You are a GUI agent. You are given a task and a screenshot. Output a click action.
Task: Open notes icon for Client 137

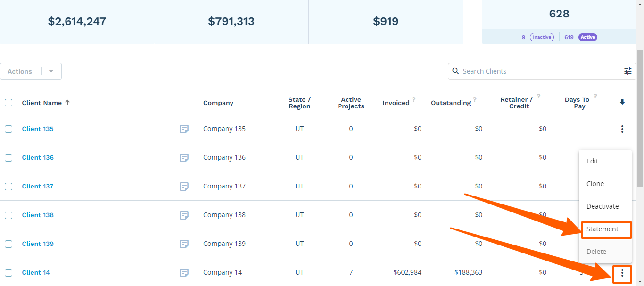[x=184, y=187]
